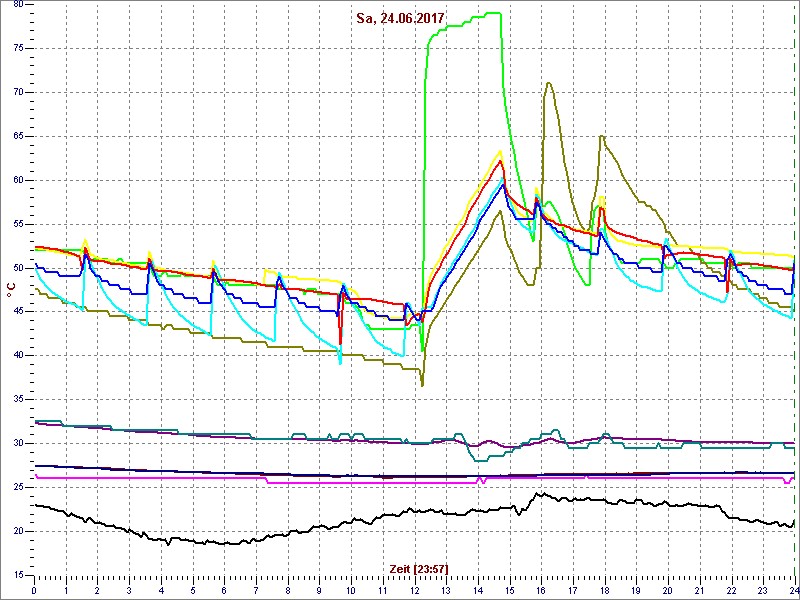This screenshot has width=800, height=600.
Task: Click the 30 label on the temperature axis
Action: [18, 443]
